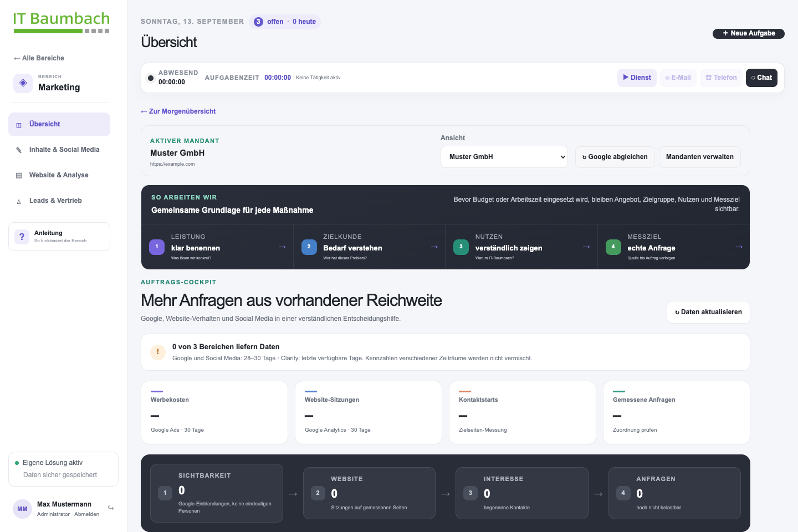Open Inhalte & Social Media section
798x532 pixels.
59,150
